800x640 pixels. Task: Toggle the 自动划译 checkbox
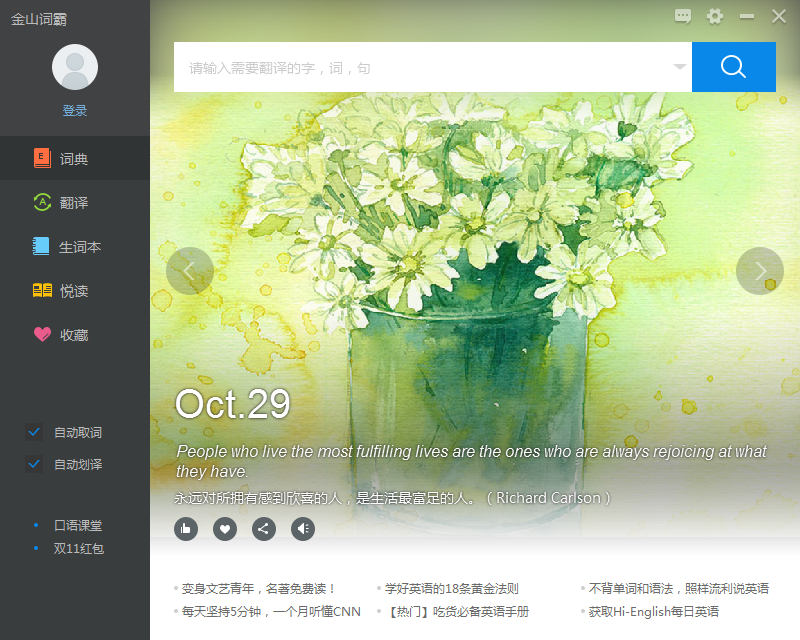click(x=34, y=464)
